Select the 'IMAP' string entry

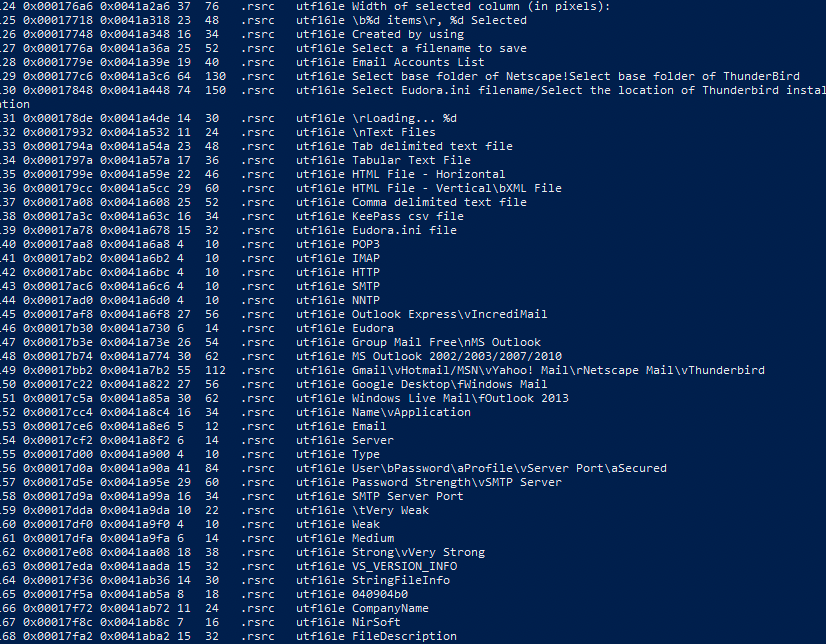click(366, 258)
